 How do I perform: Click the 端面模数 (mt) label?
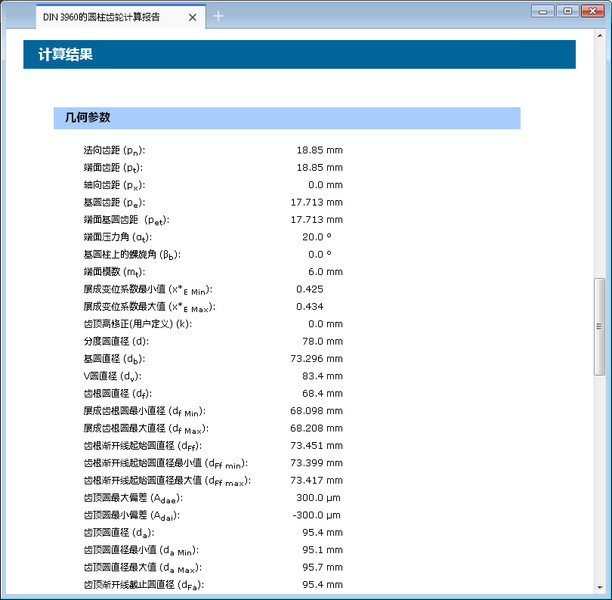point(114,272)
